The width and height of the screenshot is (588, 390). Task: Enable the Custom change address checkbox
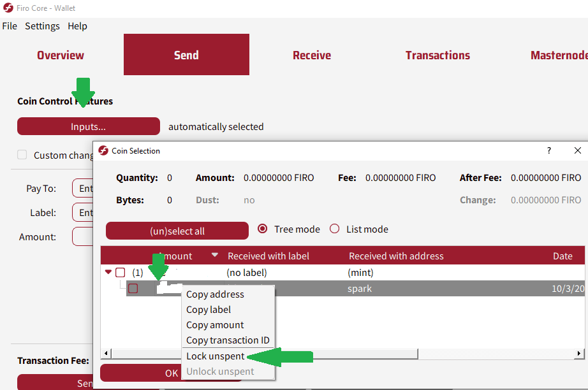(22, 155)
